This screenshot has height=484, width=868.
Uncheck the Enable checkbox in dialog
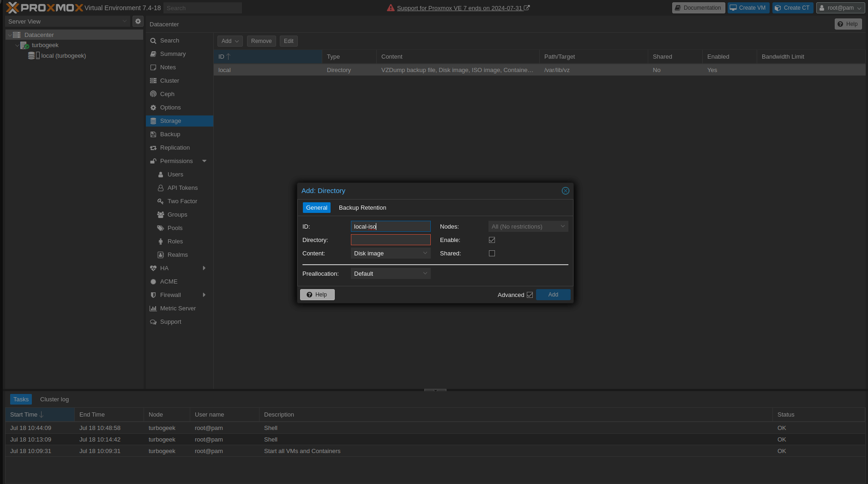(492, 240)
